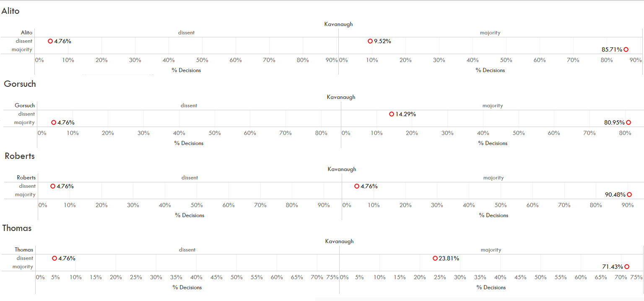Click the dissent column header in Alito chart
644x301 pixels.
[186, 33]
